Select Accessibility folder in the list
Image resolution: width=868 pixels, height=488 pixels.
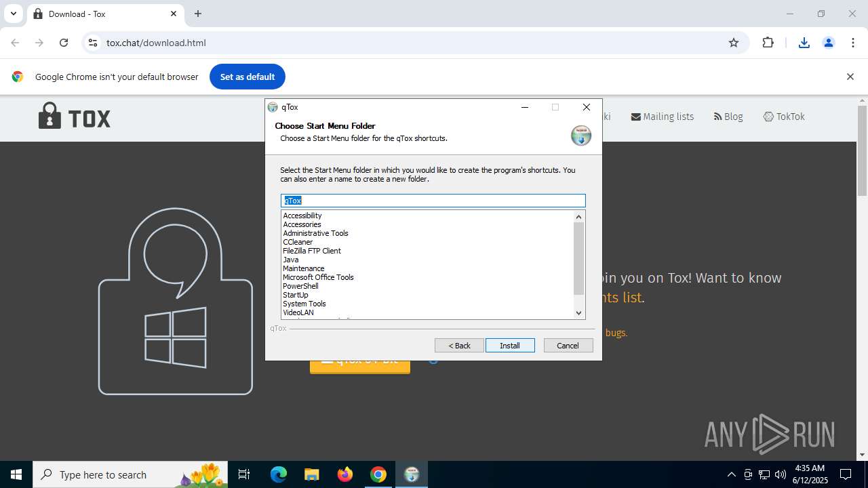[x=302, y=216]
